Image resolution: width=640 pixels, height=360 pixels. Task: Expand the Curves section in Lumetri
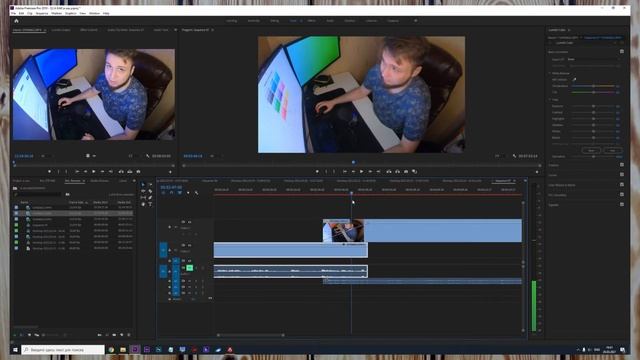tap(553, 175)
